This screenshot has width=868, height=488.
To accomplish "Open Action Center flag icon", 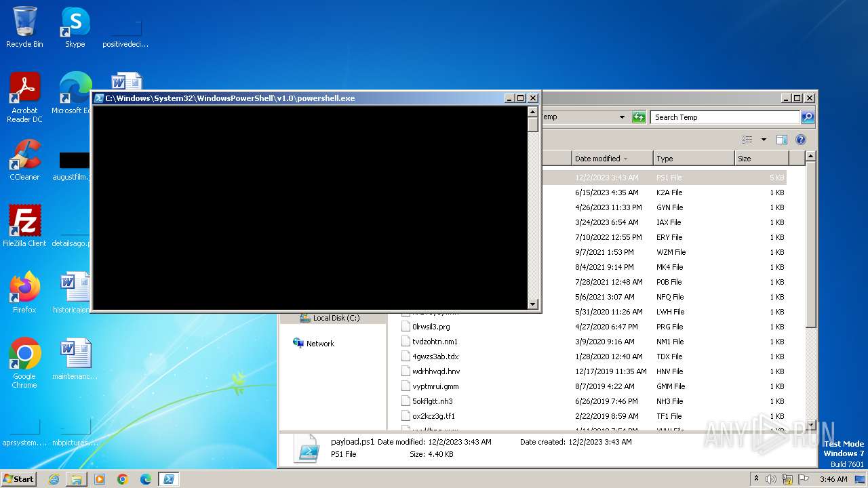I will (x=802, y=479).
